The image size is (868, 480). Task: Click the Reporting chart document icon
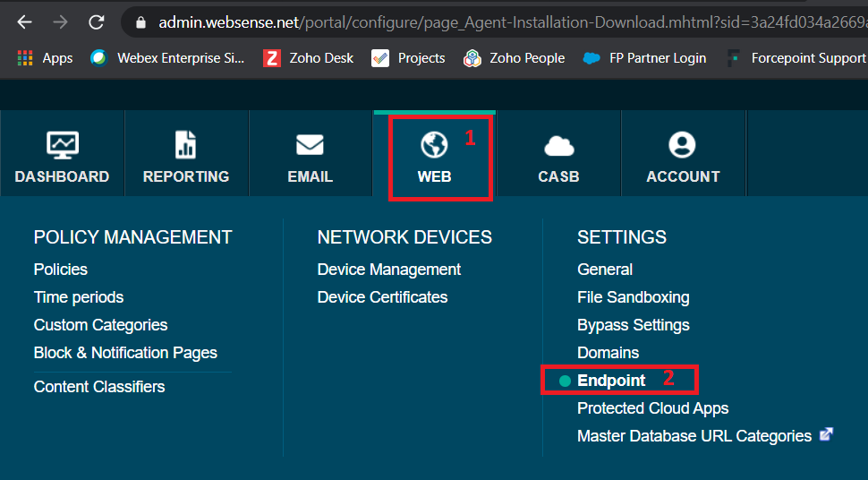[185, 145]
